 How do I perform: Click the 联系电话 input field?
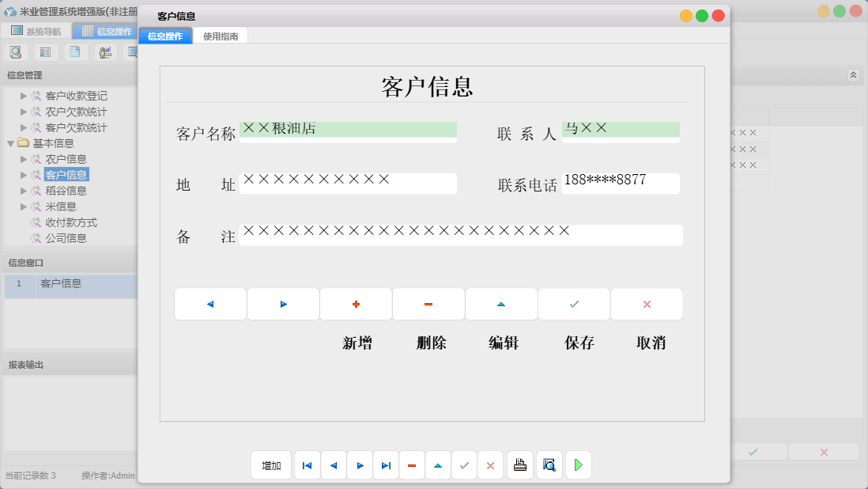tap(621, 184)
